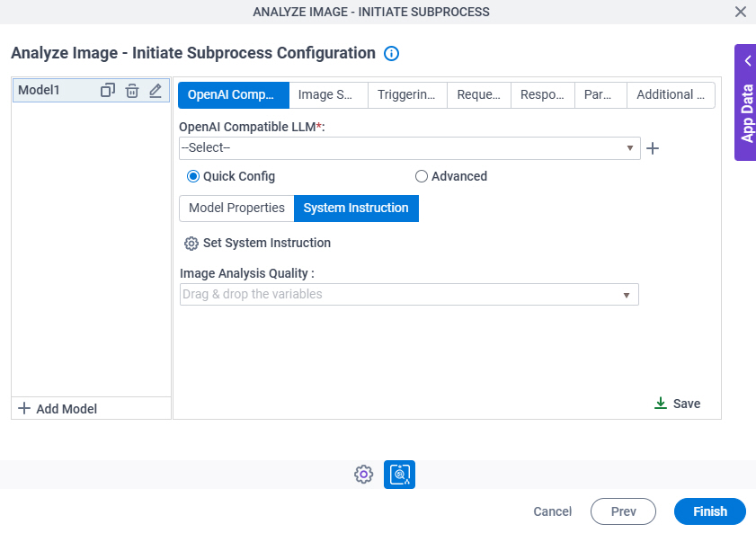
Task: Open the Par... tab
Action: pyautogui.click(x=600, y=95)
